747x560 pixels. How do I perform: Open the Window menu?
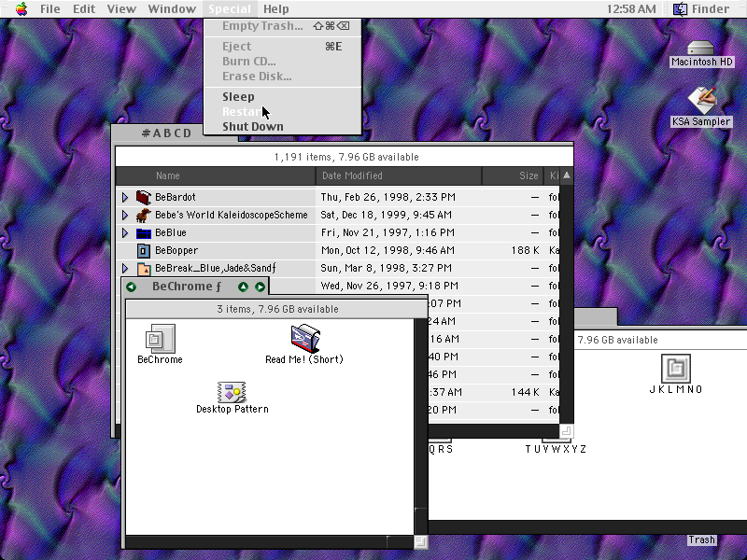point(172,9)
